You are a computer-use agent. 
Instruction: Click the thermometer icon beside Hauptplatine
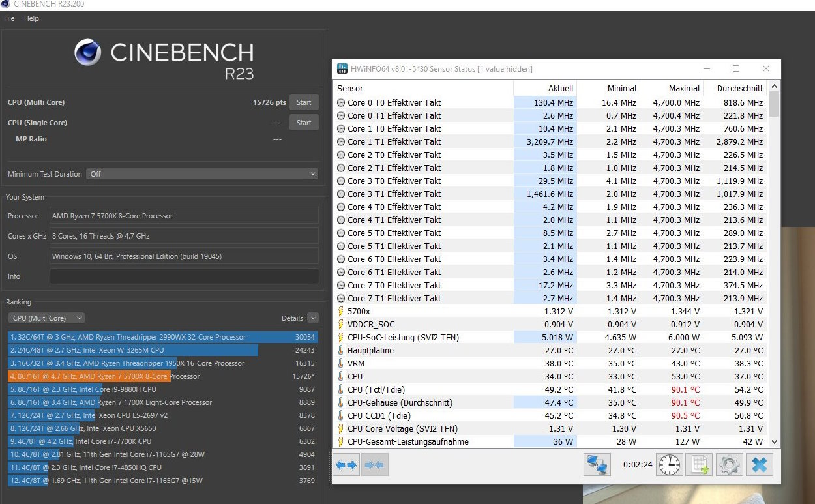(340, 350)
